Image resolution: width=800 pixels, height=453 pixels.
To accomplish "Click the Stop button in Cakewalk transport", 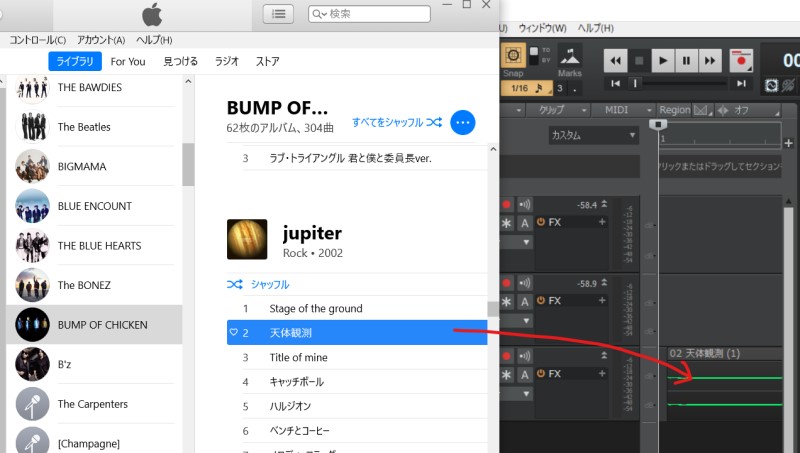I will click(x=639, y=61).
